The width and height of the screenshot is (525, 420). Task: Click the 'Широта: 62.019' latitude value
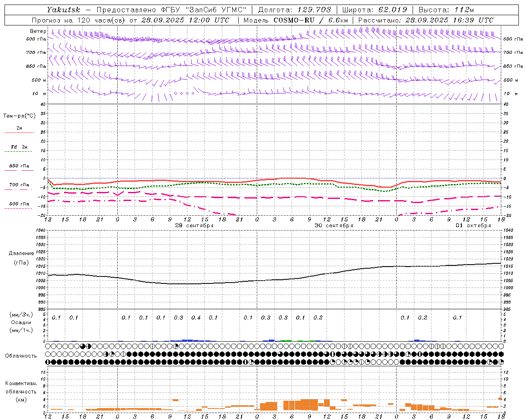pos(374,10)
